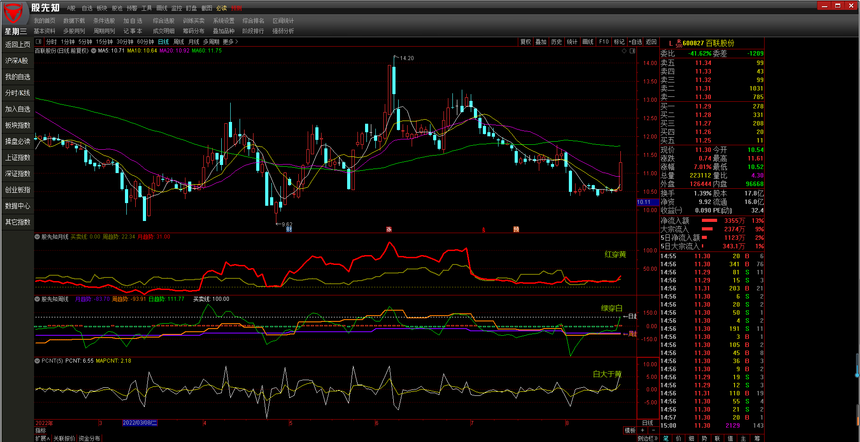Click the 返回 button above the chart

(651, 42)
